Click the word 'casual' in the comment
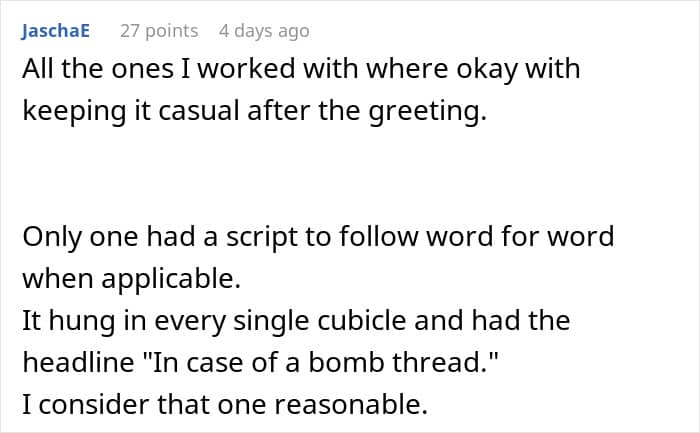Image resolution: width=700 pixels, height=433 pixels. (199, 111)
